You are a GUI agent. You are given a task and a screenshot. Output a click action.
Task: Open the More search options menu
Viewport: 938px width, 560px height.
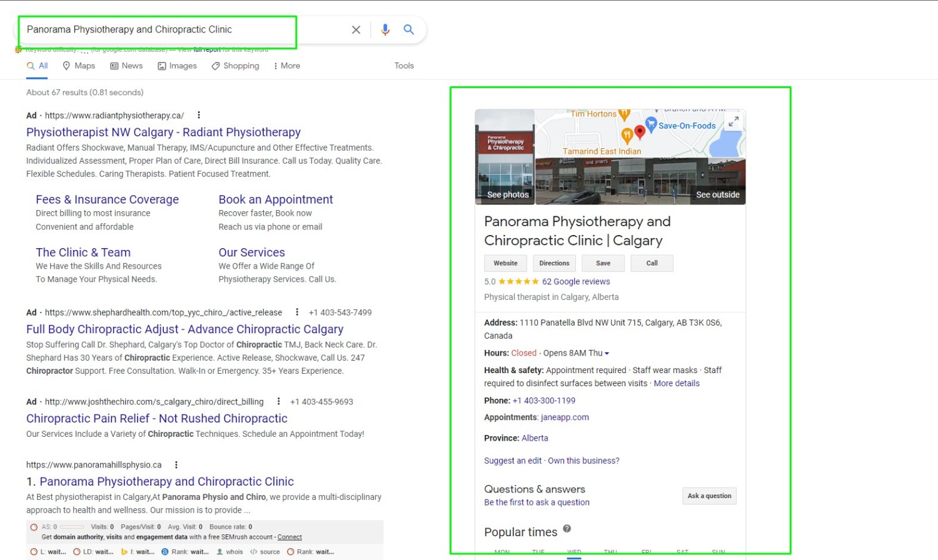point(287,66)
